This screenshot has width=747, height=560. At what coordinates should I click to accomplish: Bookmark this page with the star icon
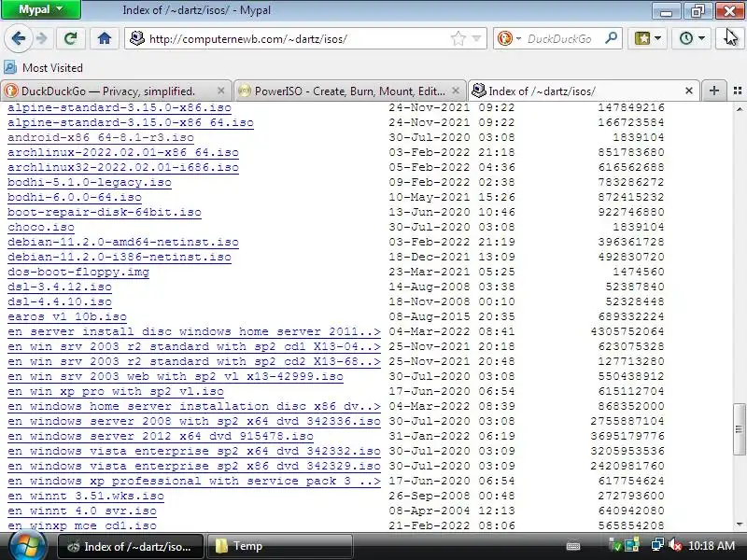pos(458,38)
